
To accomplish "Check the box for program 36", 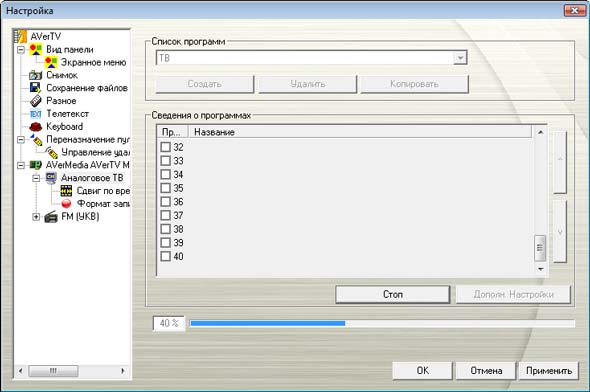I will [166, 202].
